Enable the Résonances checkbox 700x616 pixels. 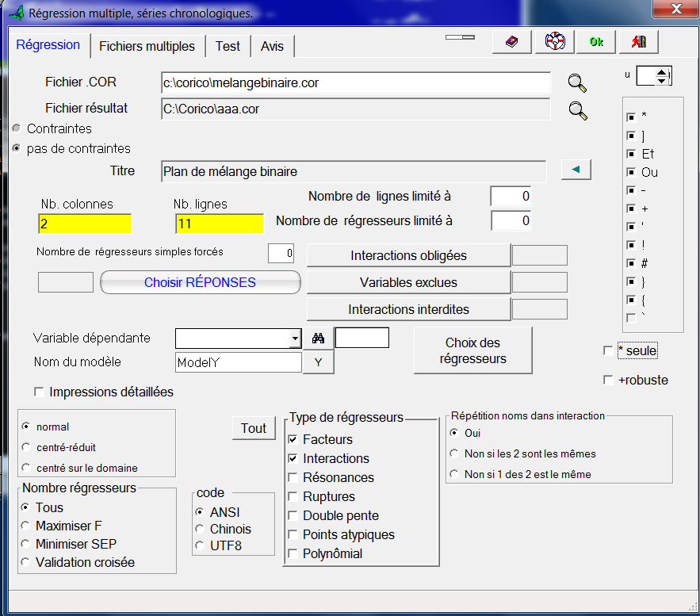pyautogui.click(x=293, y=478)
